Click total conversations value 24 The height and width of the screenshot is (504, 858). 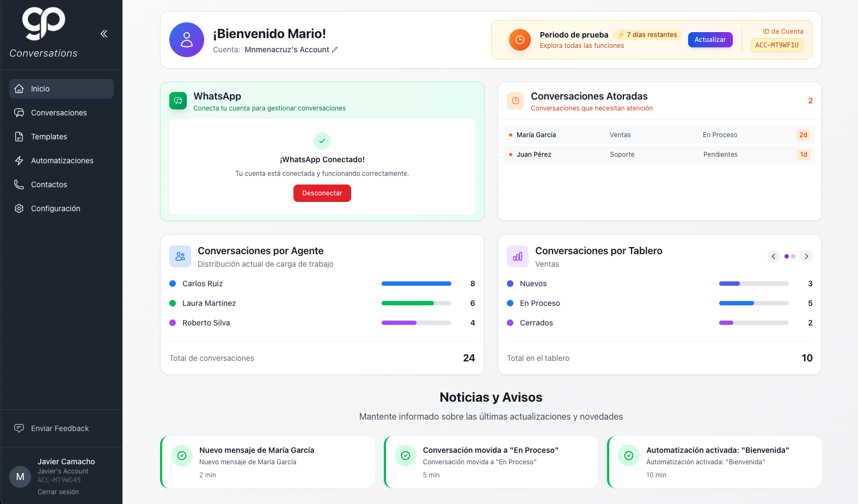[x=469, y=358]
